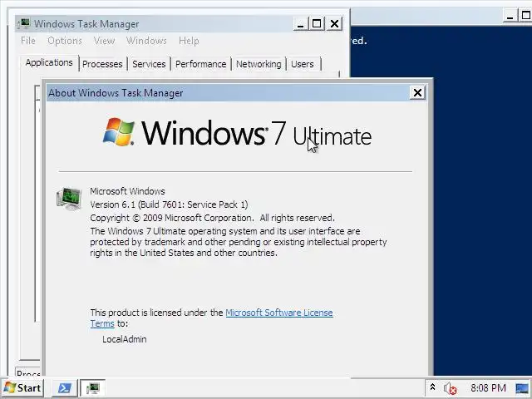The height and width of the screenshot is (399, 532).
Task: Click the Windows flag logo in About dialog
Action: click(x=119, y=132)
